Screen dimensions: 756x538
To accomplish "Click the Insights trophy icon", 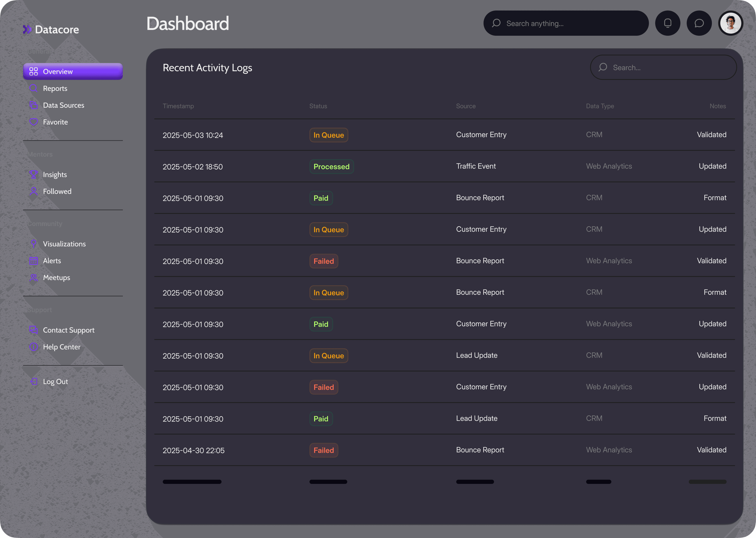I will click(x=33, y=174).
